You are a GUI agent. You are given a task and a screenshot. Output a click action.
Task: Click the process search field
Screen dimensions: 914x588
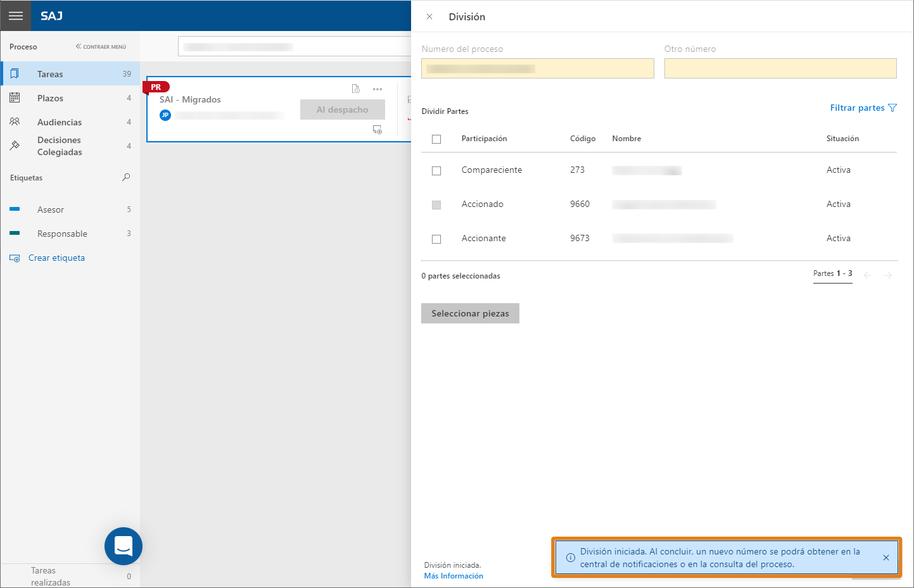click(x=295, y=47)
